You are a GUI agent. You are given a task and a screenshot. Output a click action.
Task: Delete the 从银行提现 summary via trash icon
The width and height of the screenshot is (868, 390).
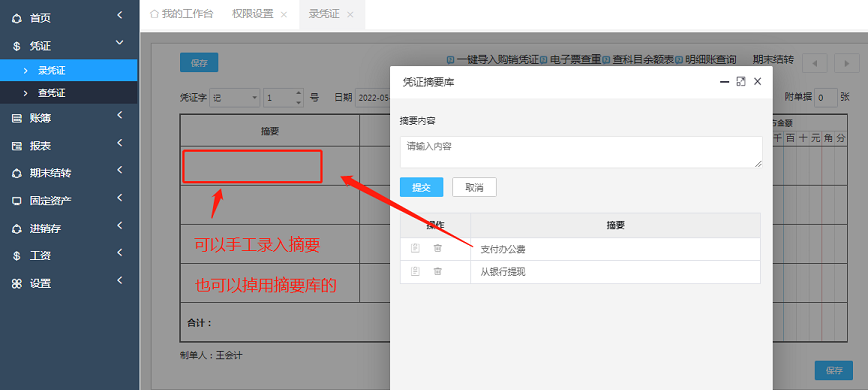click(x=437, y=271)
